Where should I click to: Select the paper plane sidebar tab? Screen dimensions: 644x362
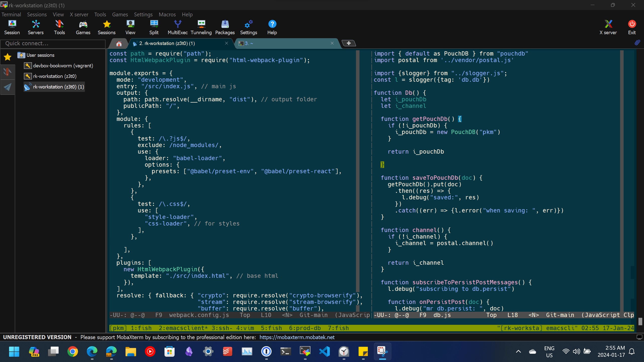(7, 87)
